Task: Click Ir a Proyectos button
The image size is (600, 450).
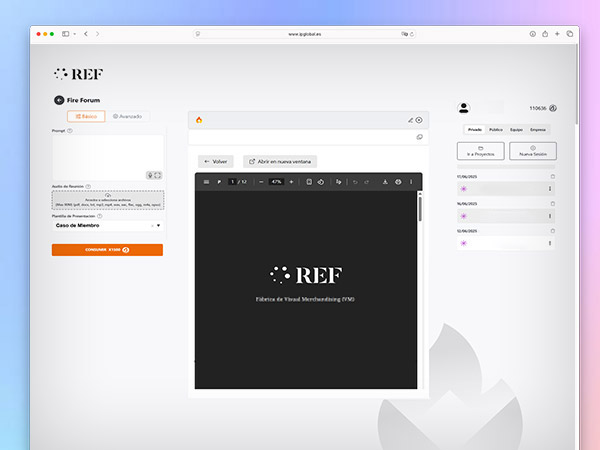Action: click(x=481, y=151)
